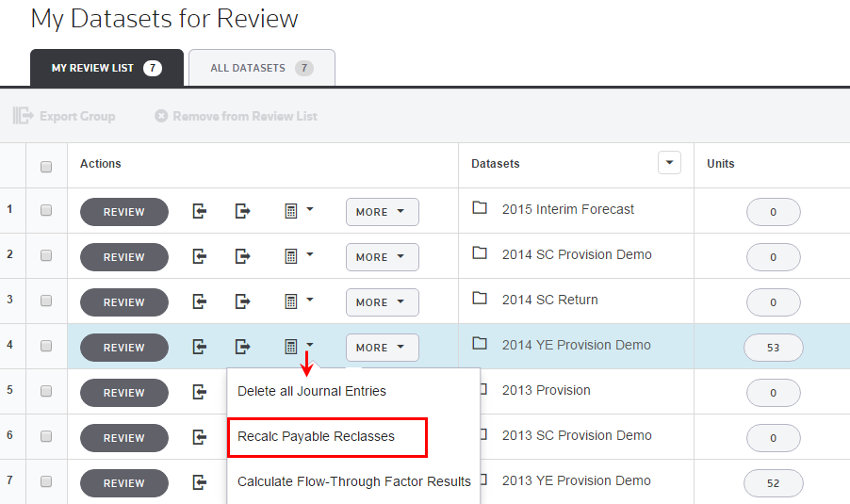Click Export Group button
Image resolution: width=850 pixels, height=504 pixels.
64,117
